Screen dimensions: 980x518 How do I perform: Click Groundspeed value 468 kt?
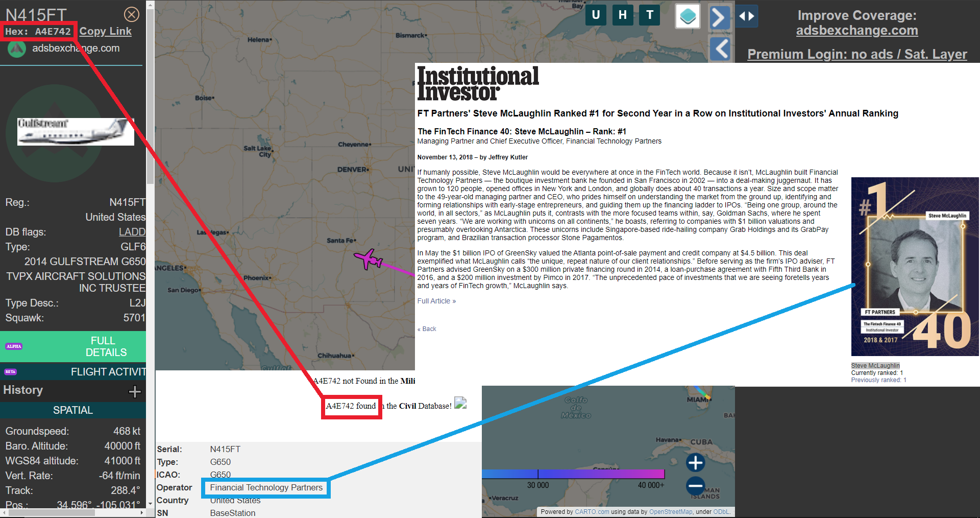127,431
